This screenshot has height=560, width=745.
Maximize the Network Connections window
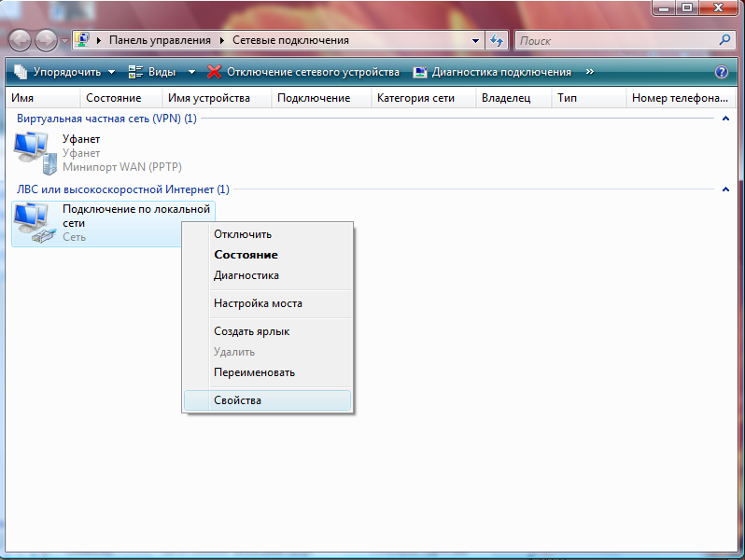[687, 7]
